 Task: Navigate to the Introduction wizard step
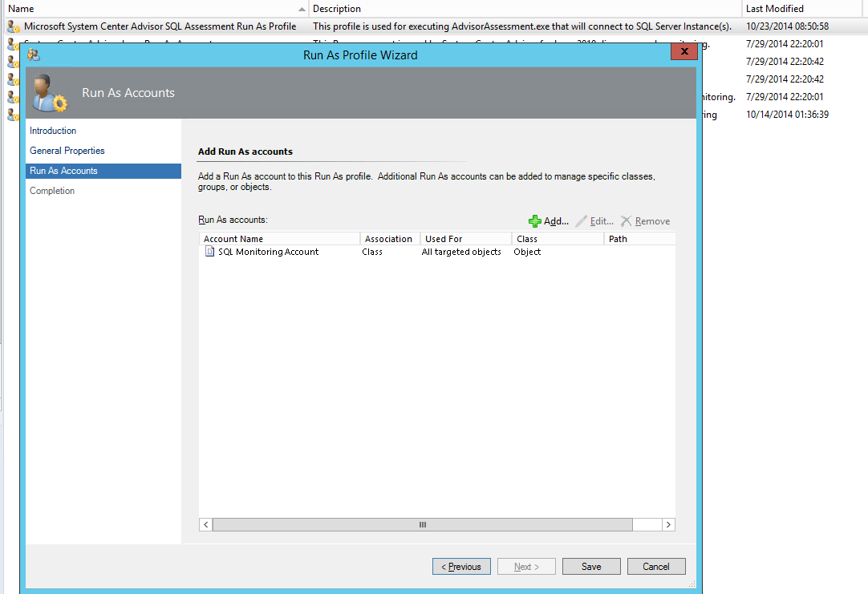click(x=52, y=130)
